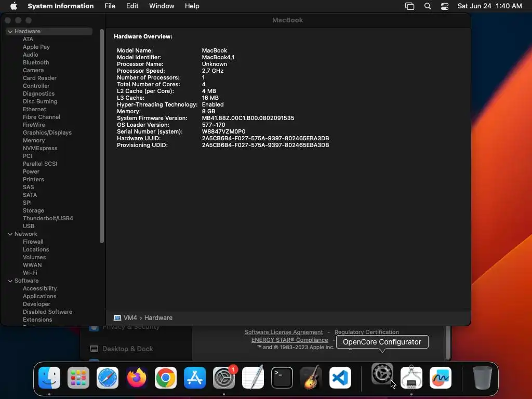Open ENERGY STAR Compliance link
The height and width of the screenshot is (399, 532).
click(289, 340)
